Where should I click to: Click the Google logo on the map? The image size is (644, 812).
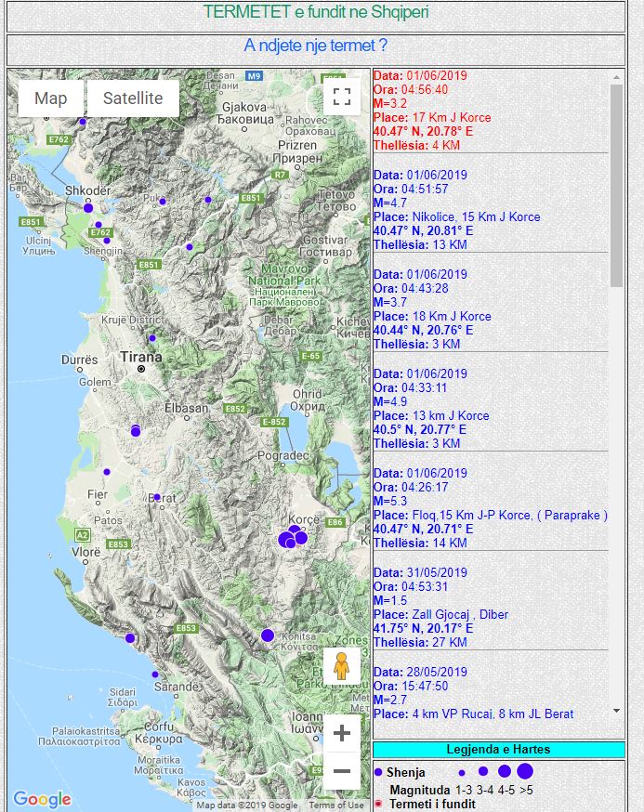coord(42,799)
